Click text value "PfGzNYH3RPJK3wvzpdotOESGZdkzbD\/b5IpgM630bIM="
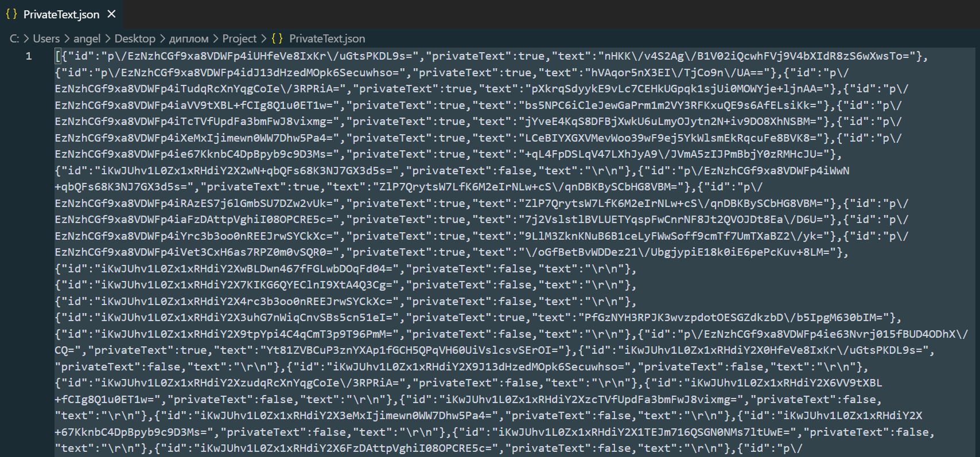 [736, 318]
